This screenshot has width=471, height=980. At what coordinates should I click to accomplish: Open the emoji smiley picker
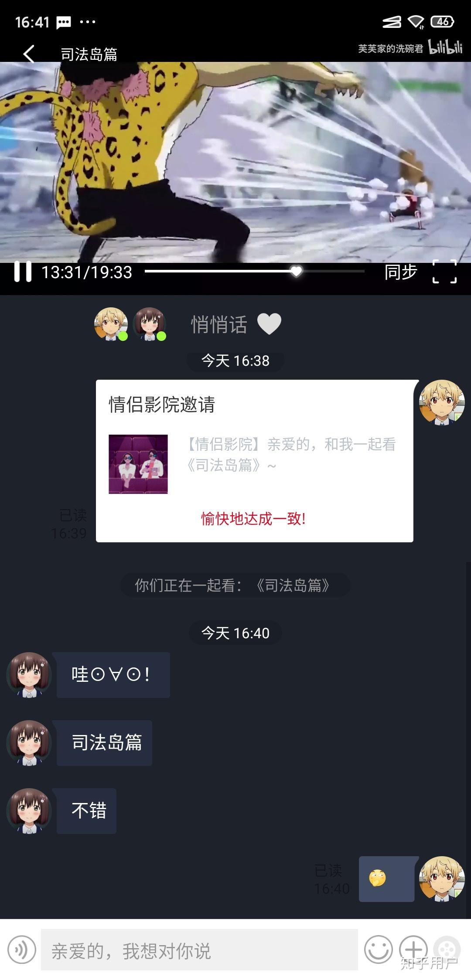378,949
